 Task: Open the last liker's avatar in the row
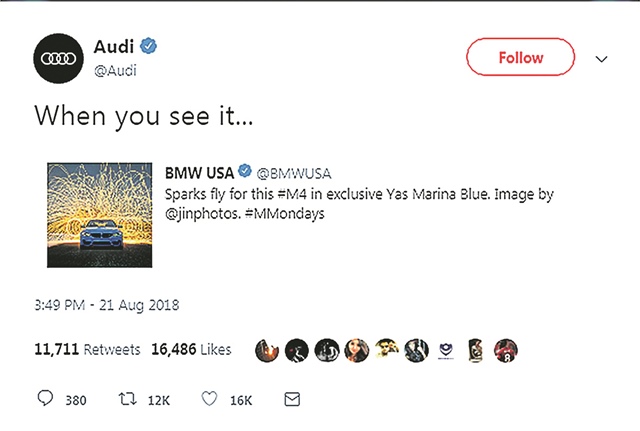pyautogui.click(x=507, y=350)
